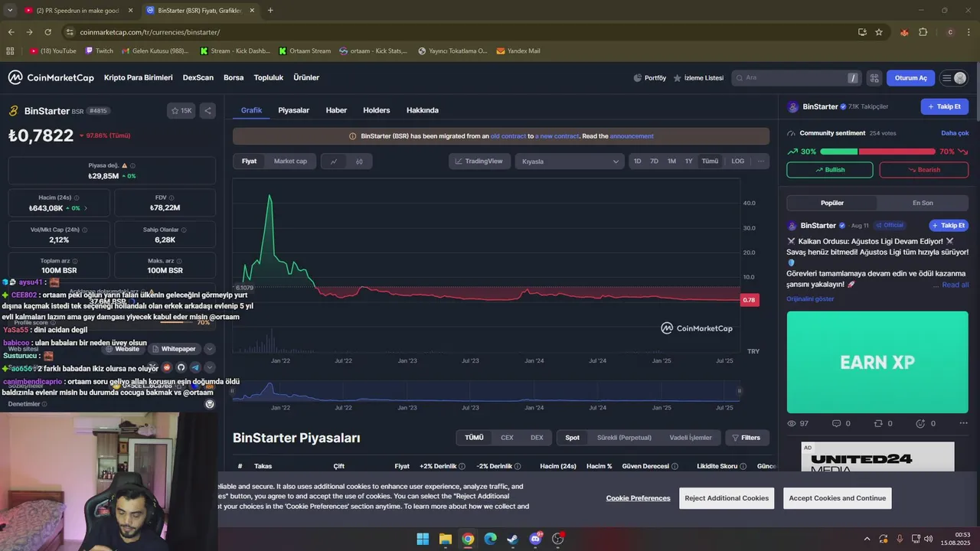980x551 pixels.
Task: Open Kripto Para Birimleri nav menu
Action: 139,77
